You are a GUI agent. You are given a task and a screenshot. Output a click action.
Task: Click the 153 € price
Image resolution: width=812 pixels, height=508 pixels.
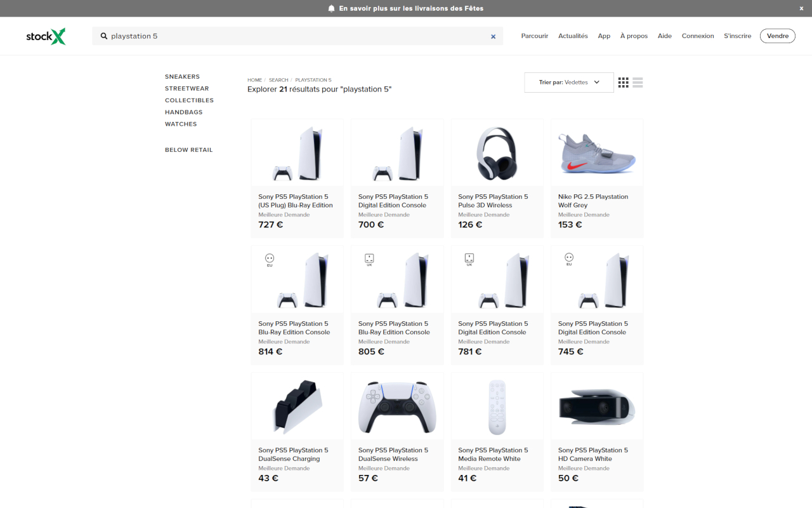point(570,225)
